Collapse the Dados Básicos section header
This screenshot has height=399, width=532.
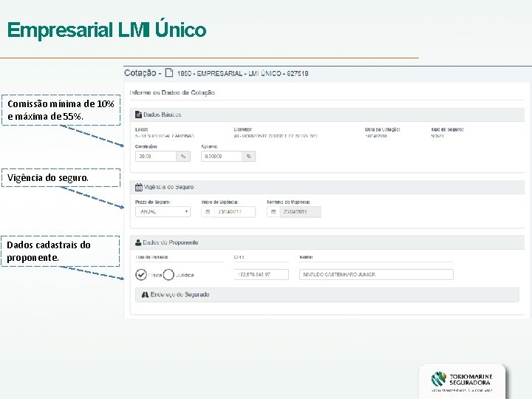pos(327,115)
